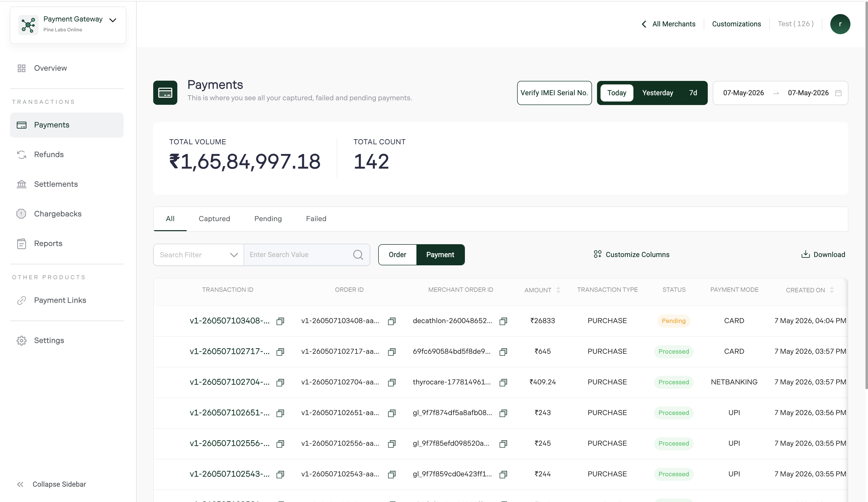Copy merchant order ID decathlon-260048652
Screen dimensions: 868x502
click(x=503, y=321)
